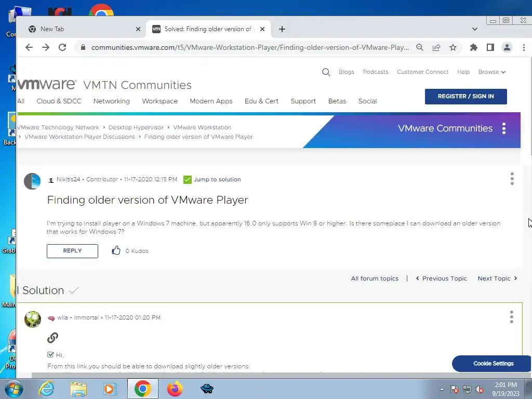Viewport: 532px width, 399px height.
Task: Open Windows Media Player taskbar icon
Action: coord(110,389)
